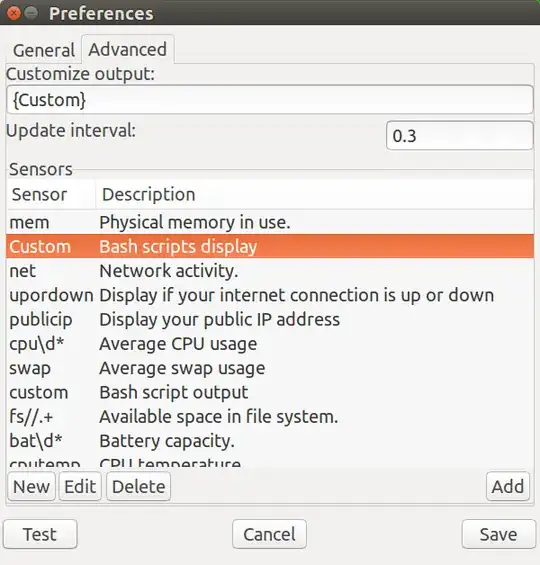The width and height of the screenshot is (540, 565).
Task: Select the upordown sensor row
Action: click(x=270, y=295)
